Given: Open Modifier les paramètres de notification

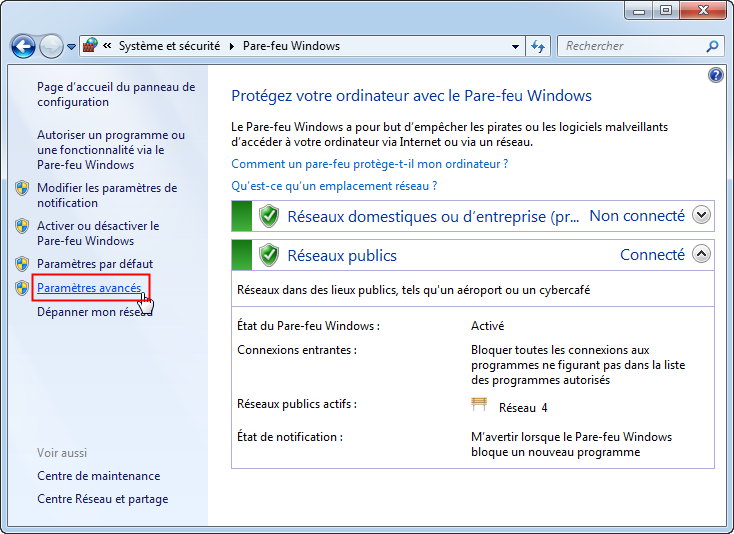Looking at the screenshot, I should (106, 195).
